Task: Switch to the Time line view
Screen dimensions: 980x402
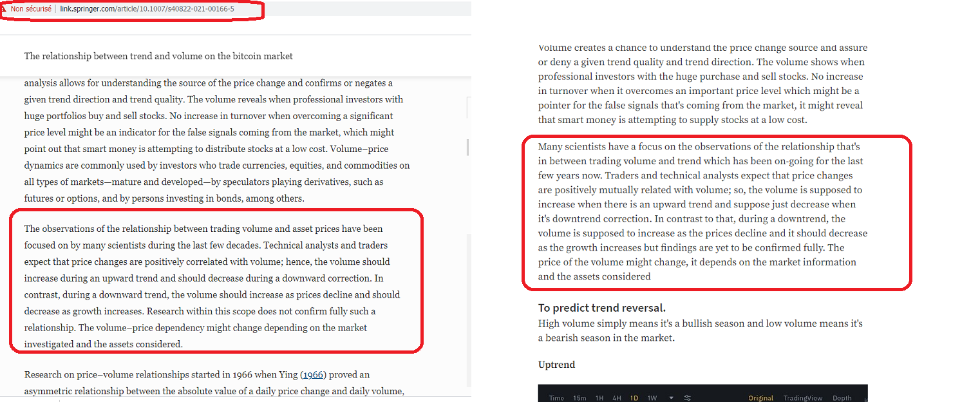Action: 556,398
